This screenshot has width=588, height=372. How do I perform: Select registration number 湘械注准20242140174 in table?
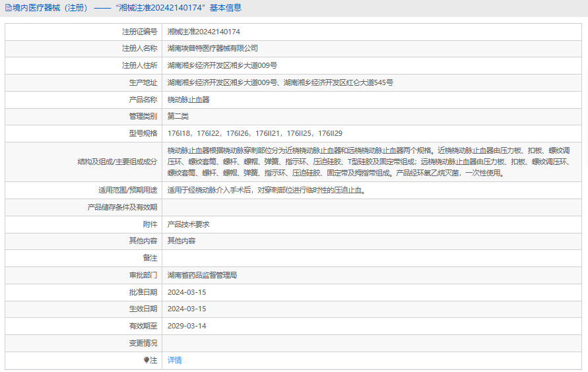point(204,32)
